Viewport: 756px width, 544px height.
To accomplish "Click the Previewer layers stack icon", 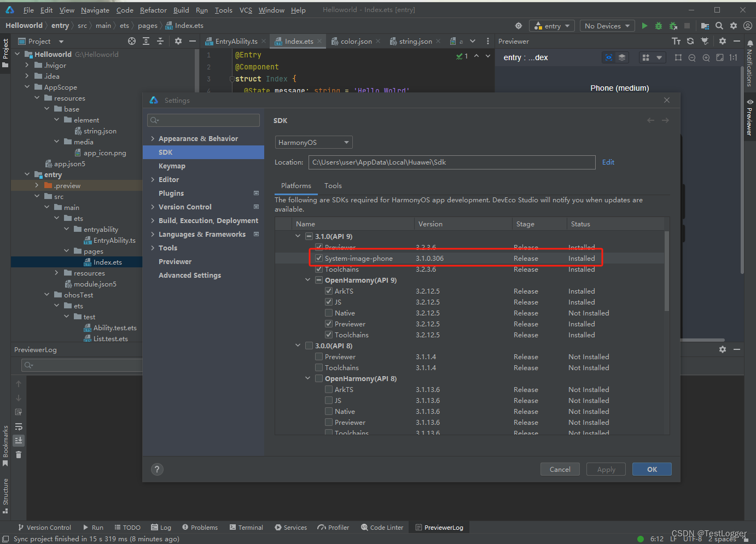I will tap(622, 57).
